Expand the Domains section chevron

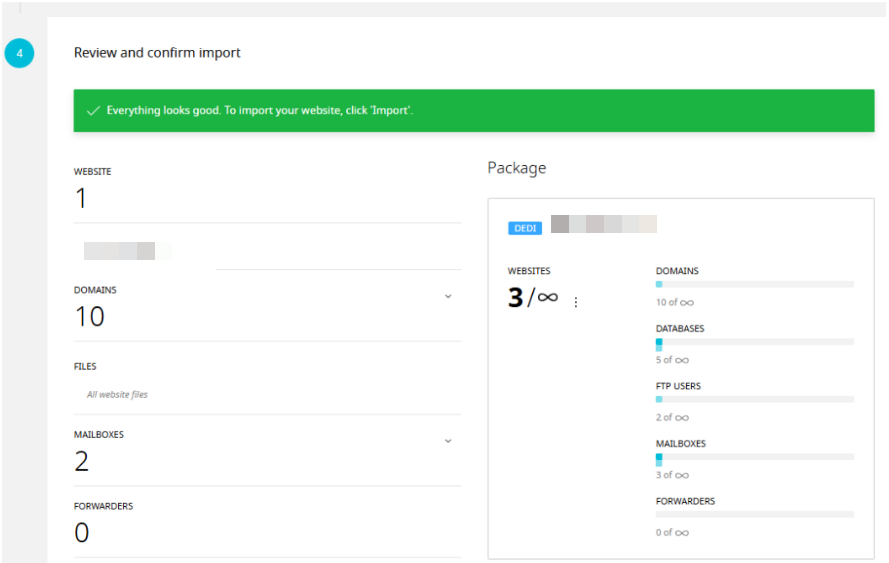[x=448, y=297]
